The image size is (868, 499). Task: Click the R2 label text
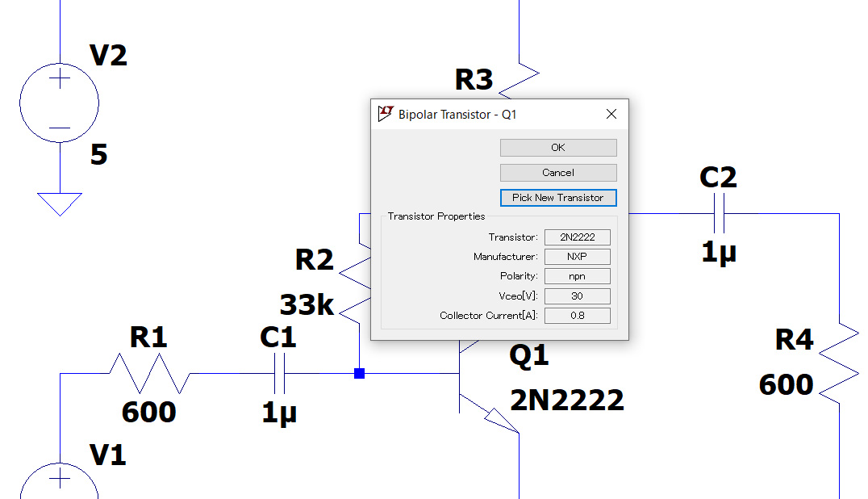(315, 260)
